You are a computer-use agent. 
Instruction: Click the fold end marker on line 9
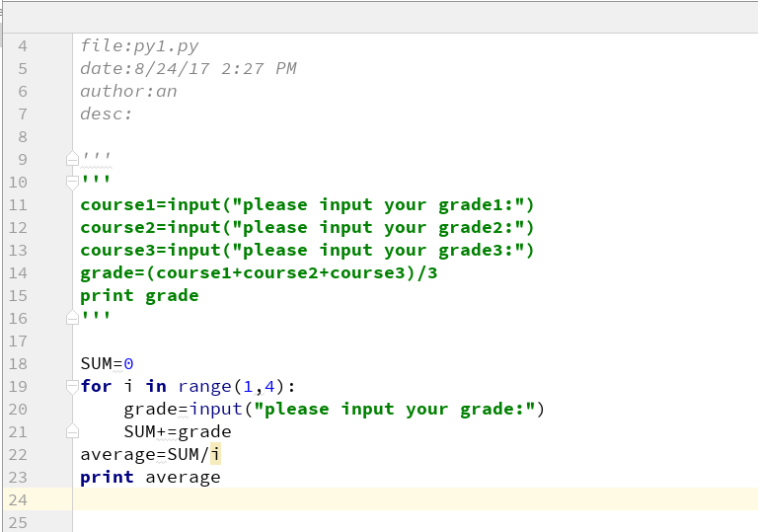[x=71, y=159]
